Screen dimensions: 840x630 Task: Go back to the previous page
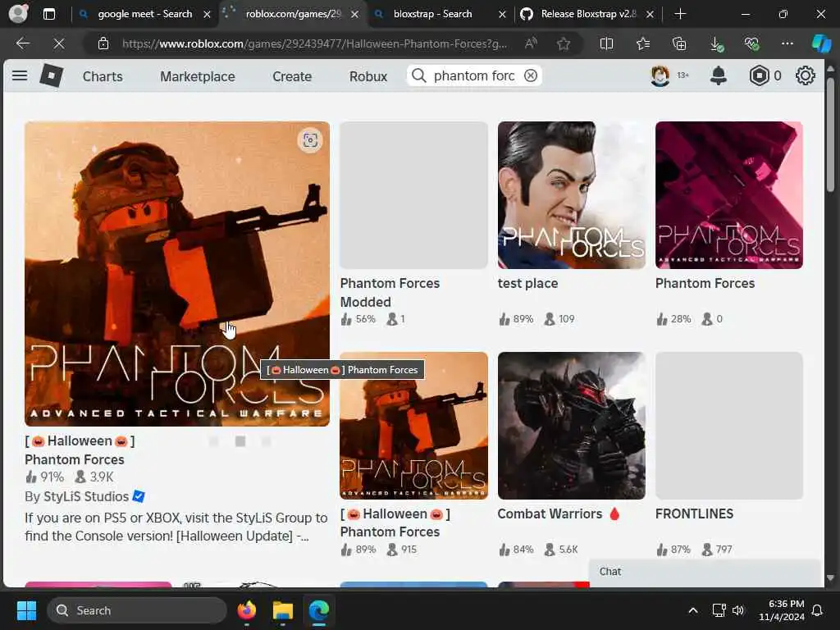click(x=22, y=43)
